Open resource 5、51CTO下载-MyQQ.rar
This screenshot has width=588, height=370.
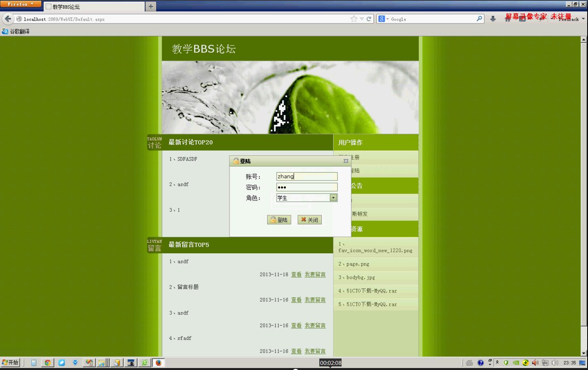pyautogui.click(x=368, y=305)
